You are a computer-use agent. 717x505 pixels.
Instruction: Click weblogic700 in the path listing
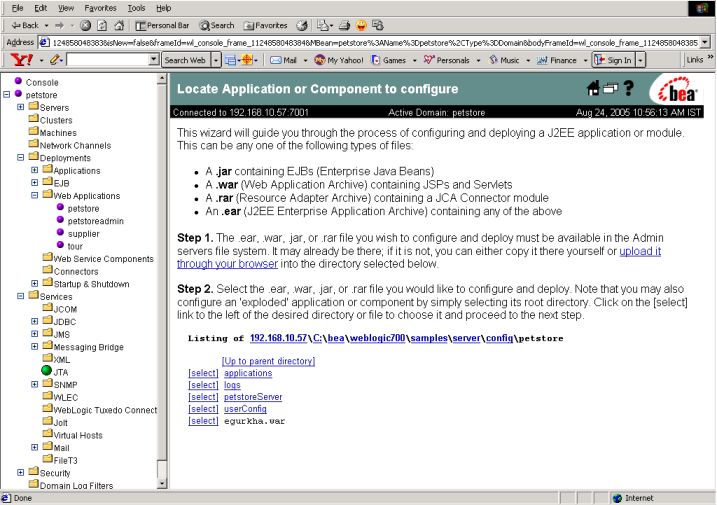pyautogui.click(x=377, y=338)
